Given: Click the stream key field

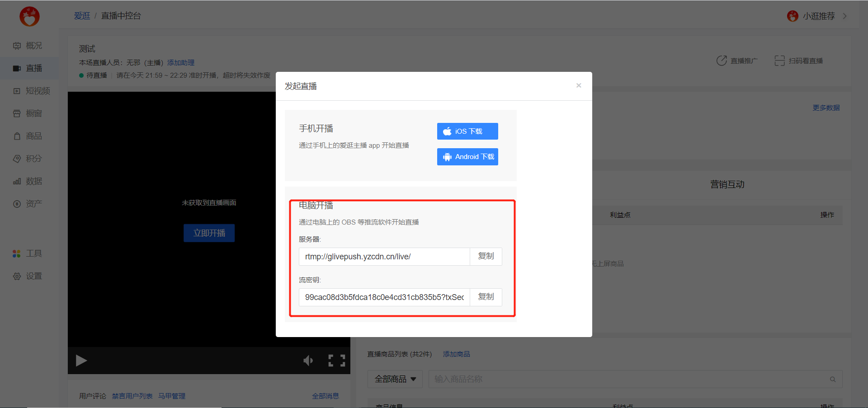Looking at the screenshot, I should pos(384,297).
